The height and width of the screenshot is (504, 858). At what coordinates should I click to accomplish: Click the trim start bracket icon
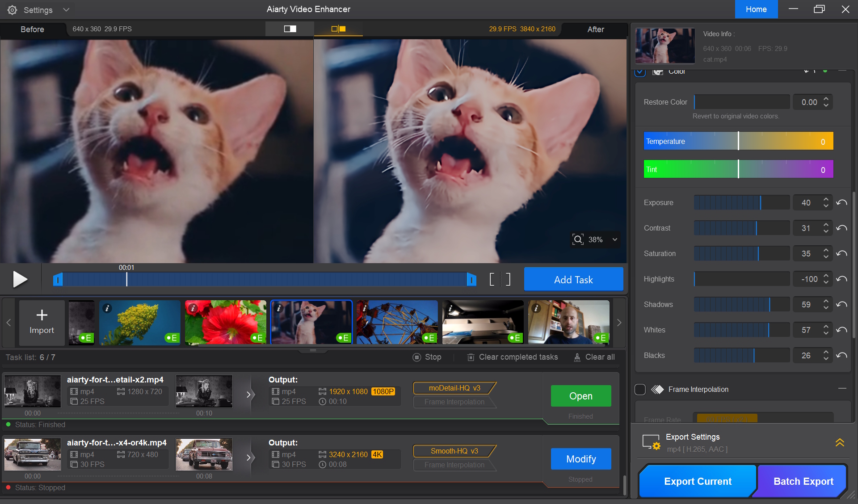point(492,280)
